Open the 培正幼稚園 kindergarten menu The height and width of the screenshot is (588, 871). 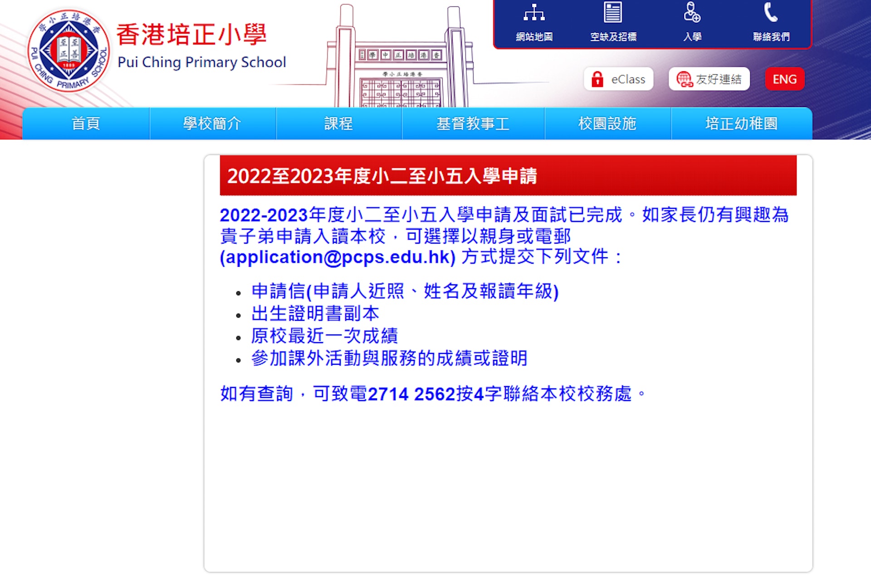[741, 123]
